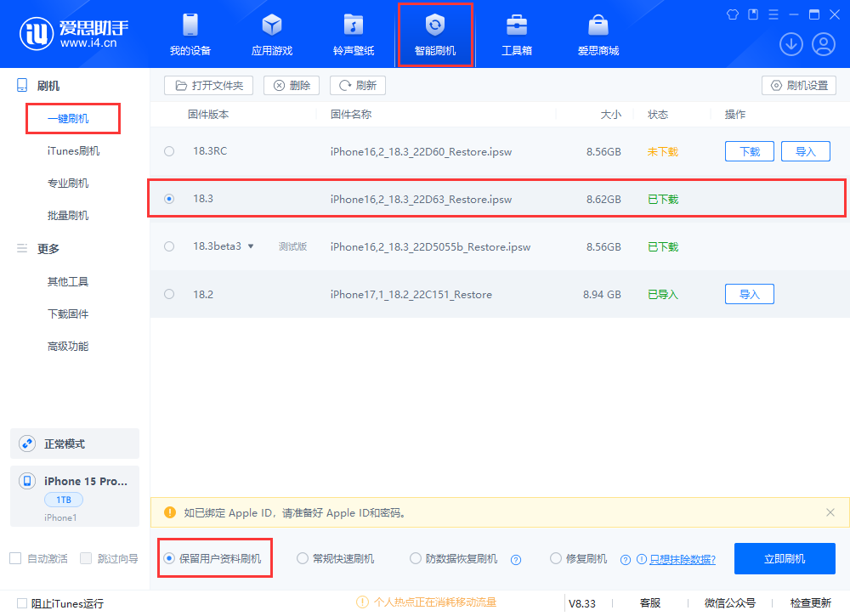The width and height of the screenshot is (850, 616).
Task: Enable the 自动激活 checkbox
Action: coord(14,558)
